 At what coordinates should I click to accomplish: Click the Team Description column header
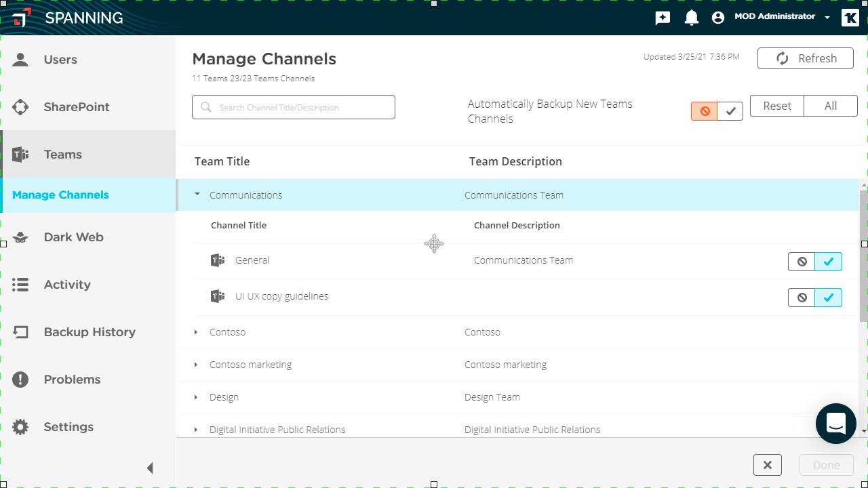[515, 161]
